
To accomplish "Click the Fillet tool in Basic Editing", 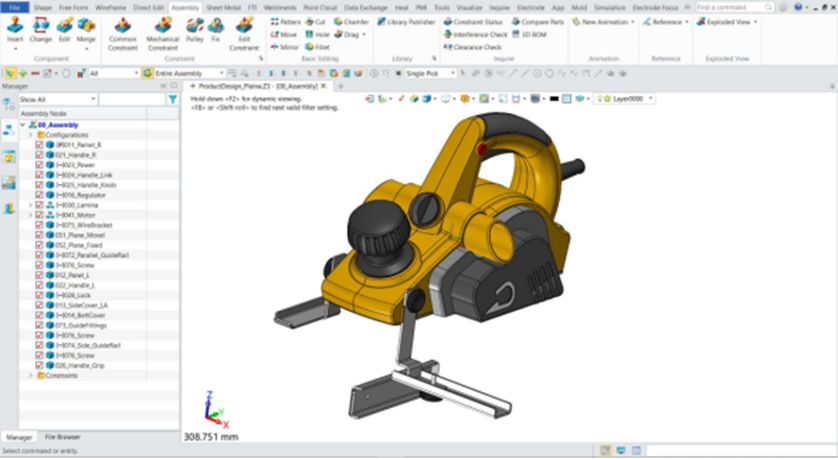I will pyautogui.click(x=316, y=47).
